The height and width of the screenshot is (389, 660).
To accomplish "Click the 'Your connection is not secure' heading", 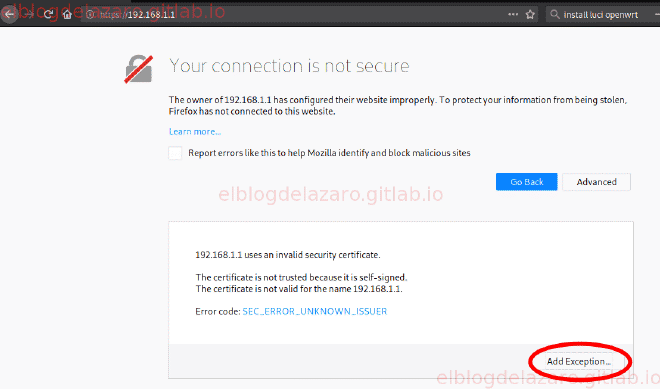I will click(289, 66).
